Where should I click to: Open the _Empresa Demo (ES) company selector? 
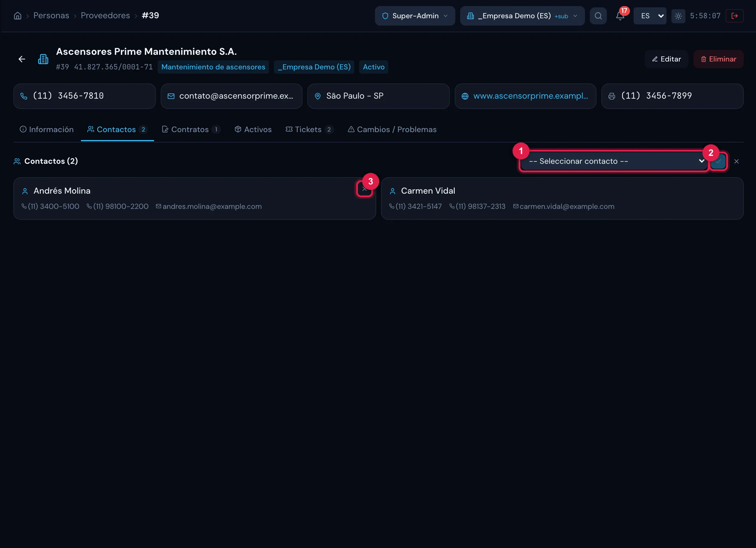(x=522, y=16)
